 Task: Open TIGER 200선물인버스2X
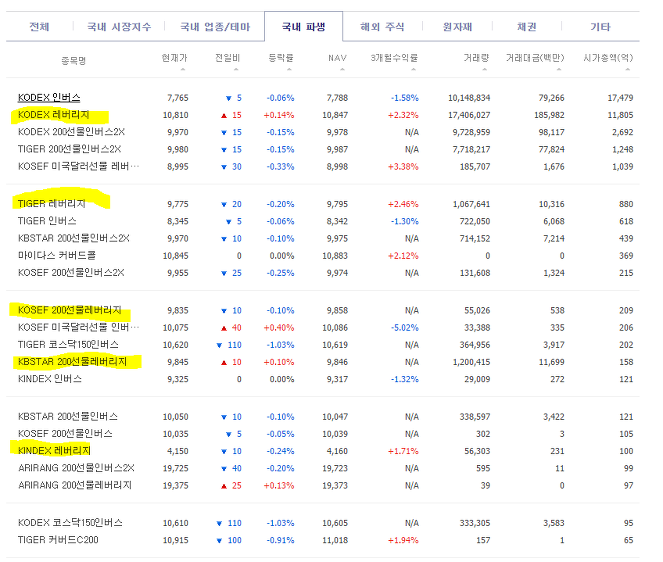click(x=69, y=149)
